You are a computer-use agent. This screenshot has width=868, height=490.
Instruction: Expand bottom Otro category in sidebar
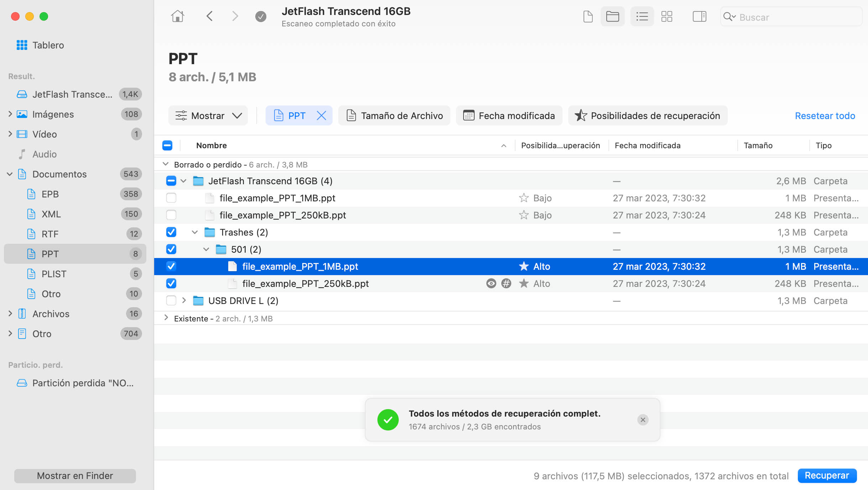click(x=10, y=334)
